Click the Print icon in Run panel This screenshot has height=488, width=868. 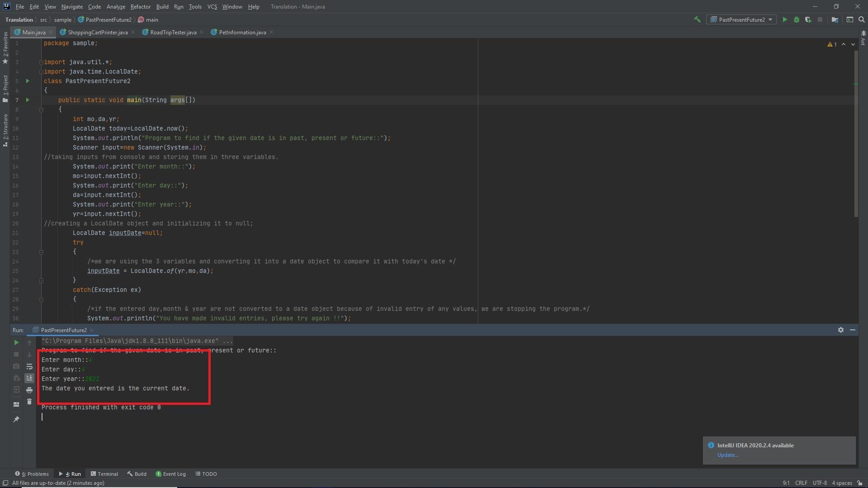coord(29,390)
